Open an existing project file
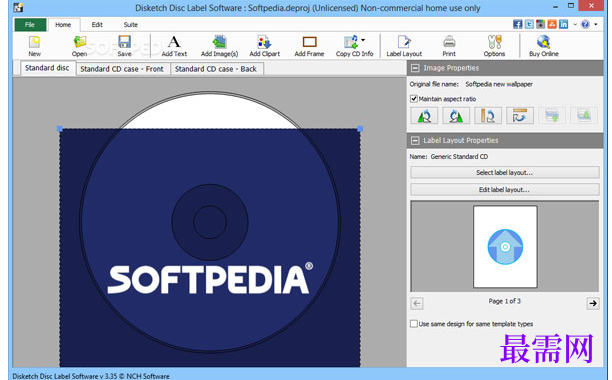Image resolution: width=612 pixels, height=380 pixels. 80,46
